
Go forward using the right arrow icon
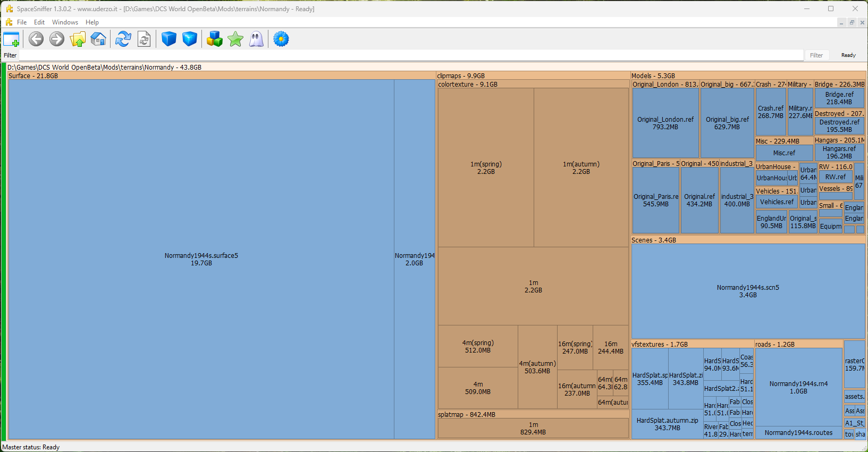tap(57, 39)
